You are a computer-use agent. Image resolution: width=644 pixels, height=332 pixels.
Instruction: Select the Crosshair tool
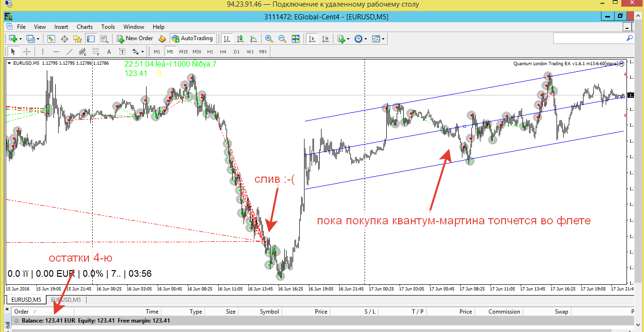click(27, 51)
